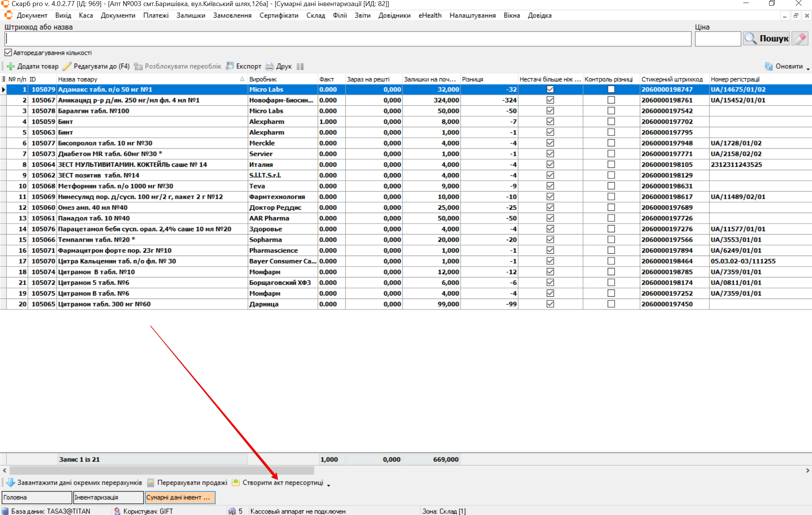Uncheck Нестачі більше ніж for Баралгин row
This screenshot has width=812, height=515.
pos(550,111)
